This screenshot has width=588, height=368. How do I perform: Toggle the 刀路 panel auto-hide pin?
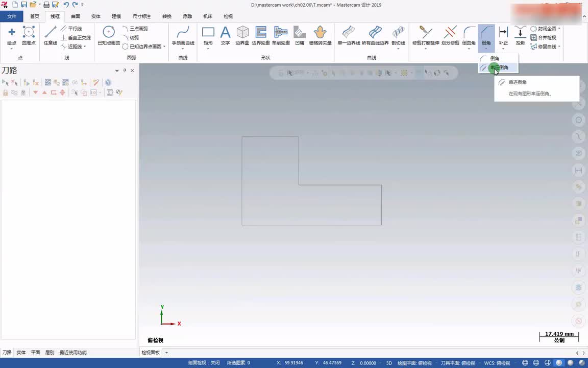(125, 70)
